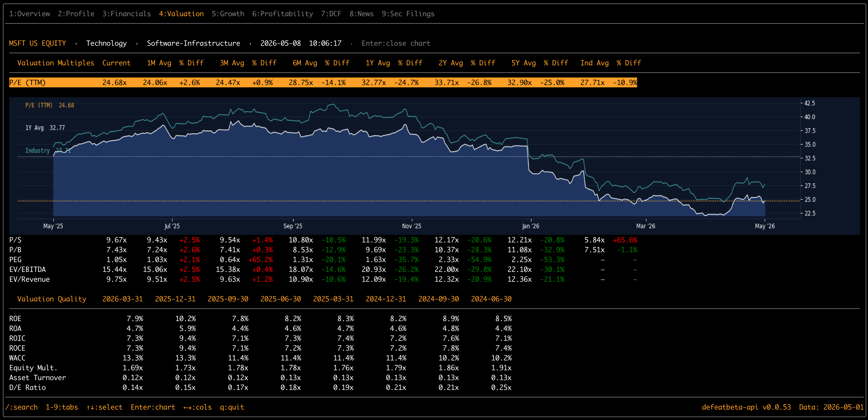Select the P/B multiples row

(x=323, y=250)
